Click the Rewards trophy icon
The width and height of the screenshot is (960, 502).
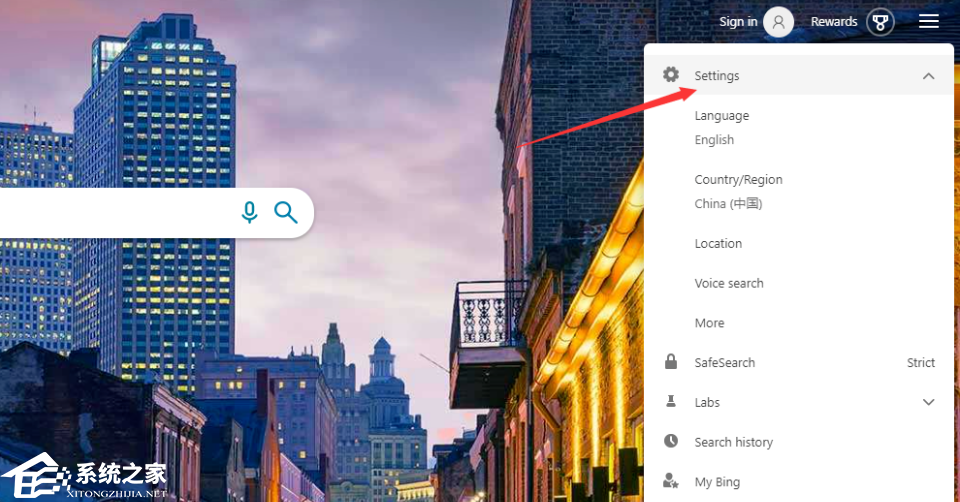tap(880, 22)
